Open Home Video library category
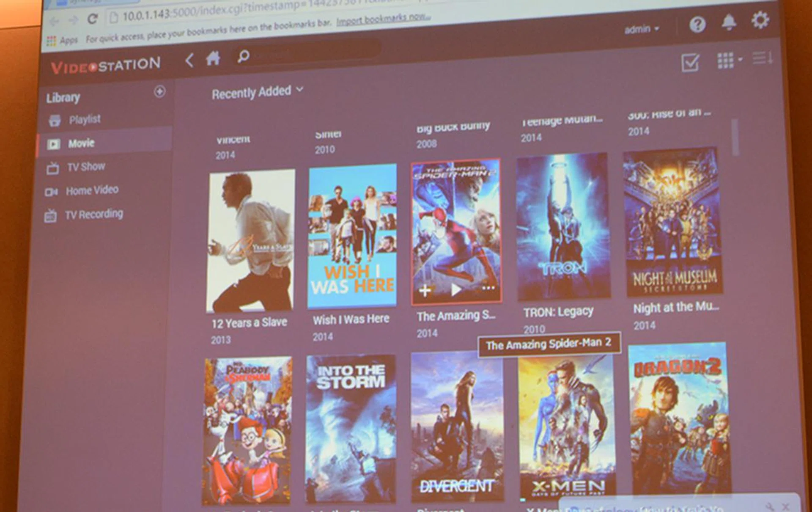Screen dimensions: 812x512 point(91,190)
